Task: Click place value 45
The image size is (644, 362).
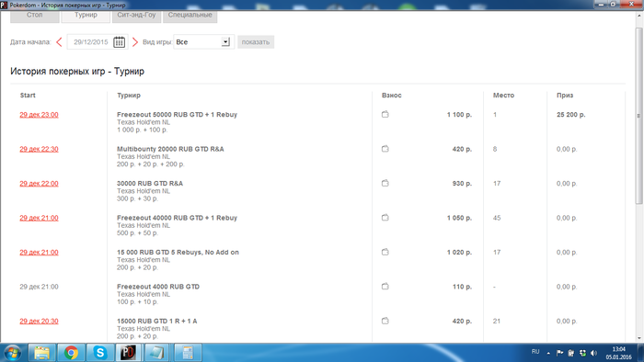Action: click(x=497, y=218)
